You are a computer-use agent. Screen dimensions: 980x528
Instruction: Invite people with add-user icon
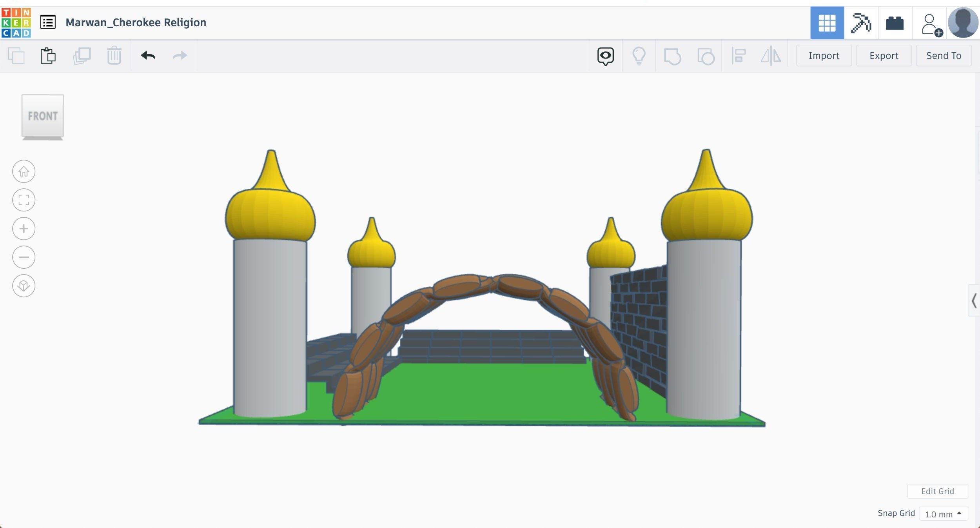click(x=931, y=24)
